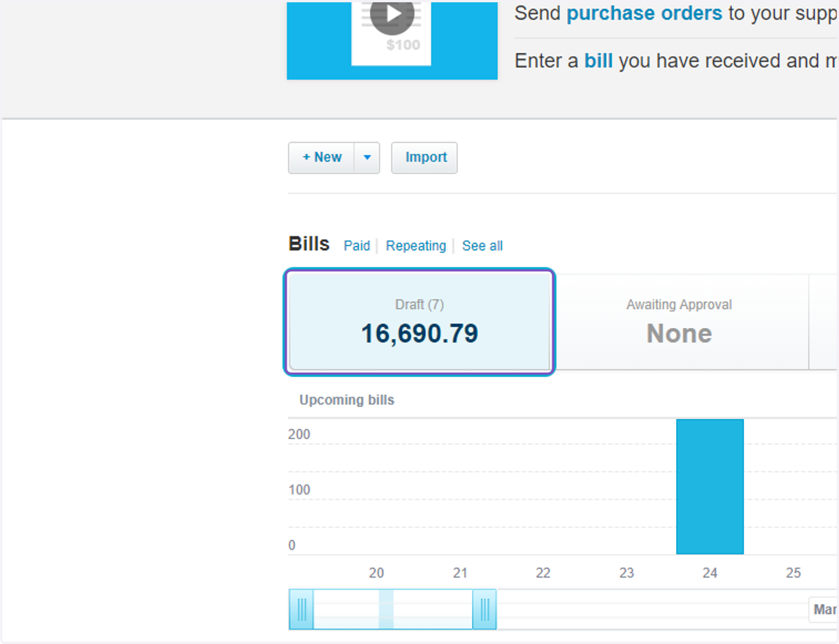Screen dimensions: 839x644
Task: Open the Paid bills link
Action: point(357,245)
